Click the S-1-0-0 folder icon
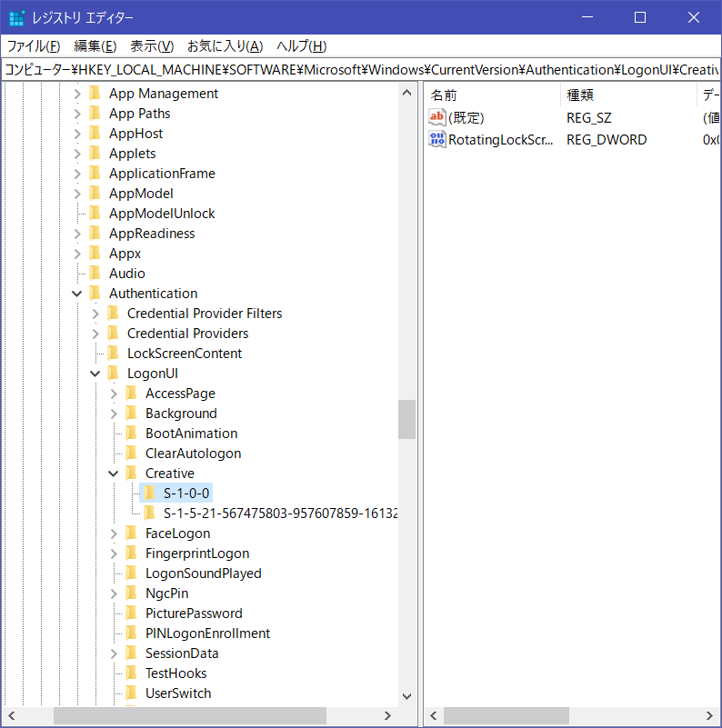Screen dimensions: 722x728 [x=150, y=493]
